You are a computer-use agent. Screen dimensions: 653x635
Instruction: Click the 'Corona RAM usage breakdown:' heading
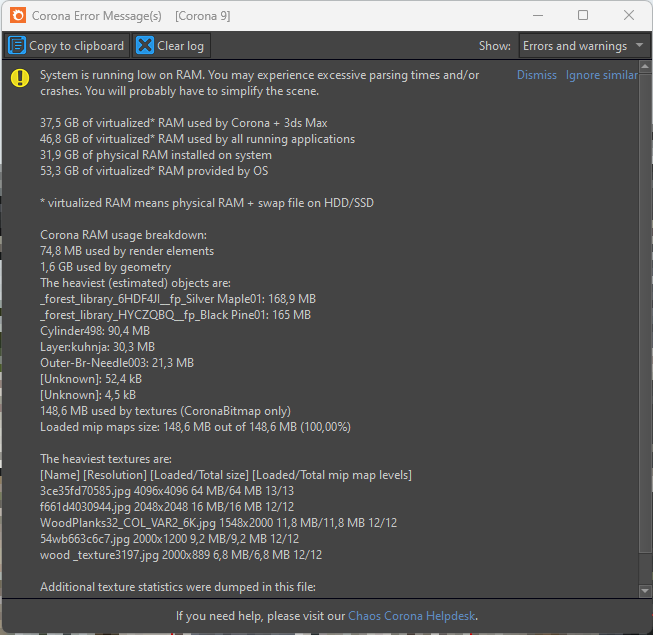coord(123,235)
